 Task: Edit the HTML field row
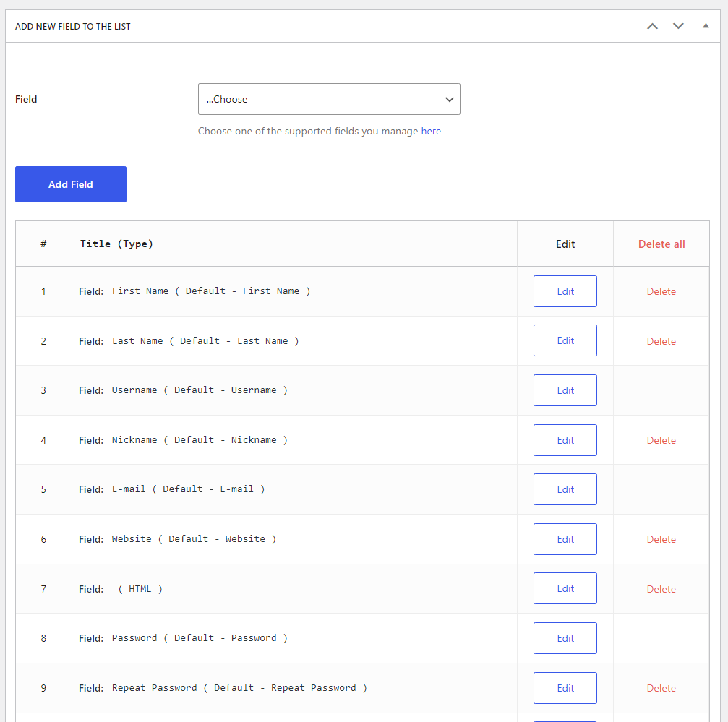(x=565, y=588)
